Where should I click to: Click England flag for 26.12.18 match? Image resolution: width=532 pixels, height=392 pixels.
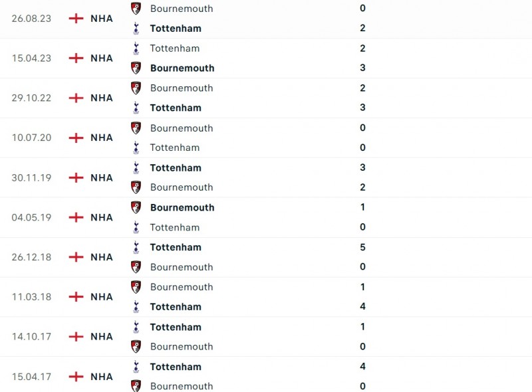[x=76, y=257]
